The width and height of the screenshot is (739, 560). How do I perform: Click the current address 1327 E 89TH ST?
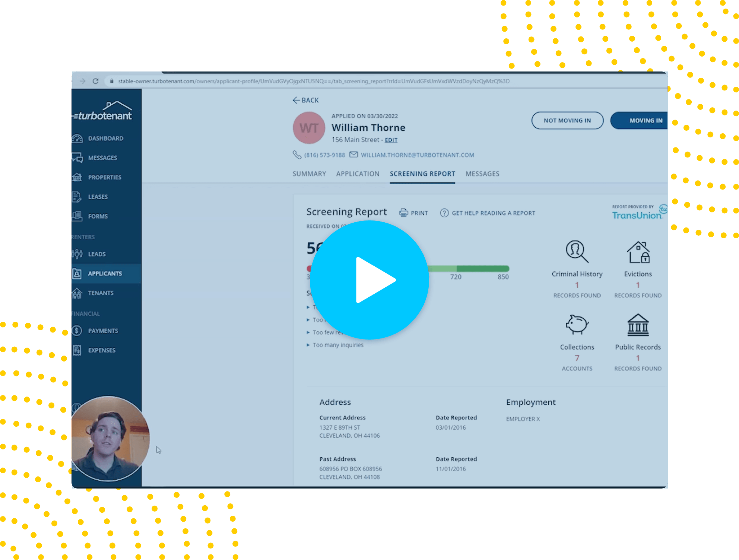point(340,427)
